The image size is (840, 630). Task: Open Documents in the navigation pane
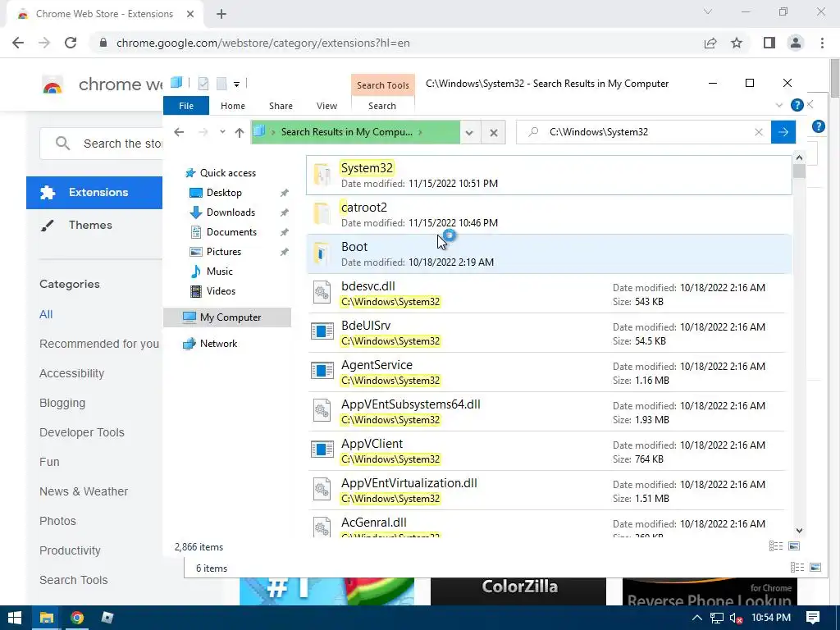click(x=231, y=232)
